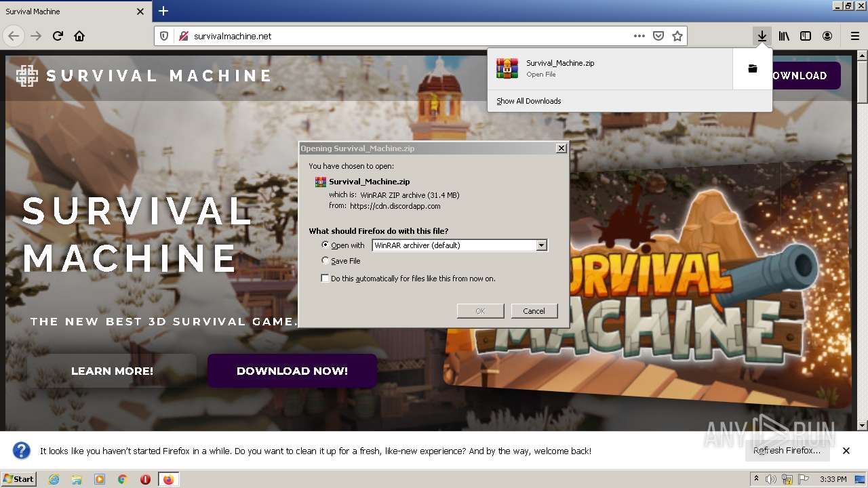
Task: Launch Opera from taskbar
Action: pos(145,479)
